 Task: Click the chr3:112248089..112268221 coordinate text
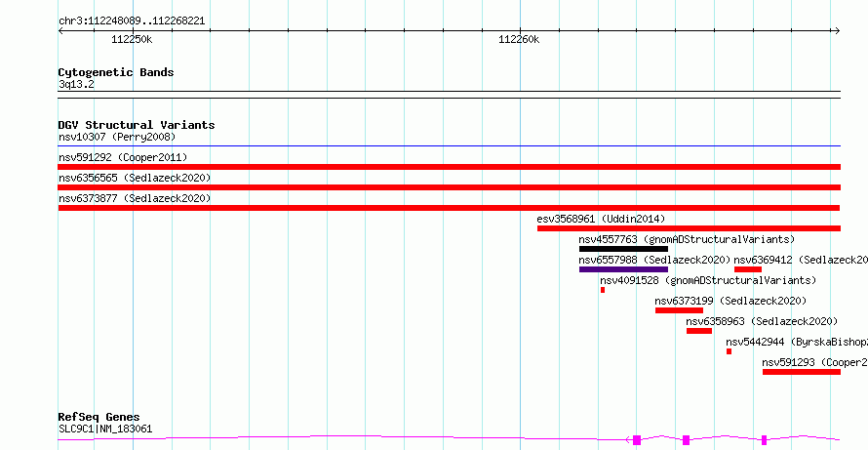point(132,21)
